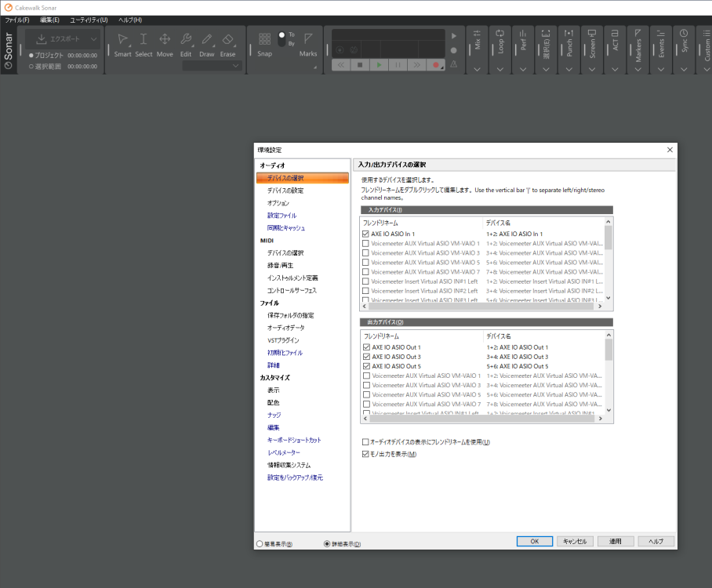Expand the Markers module chevron

pos(638,70)
